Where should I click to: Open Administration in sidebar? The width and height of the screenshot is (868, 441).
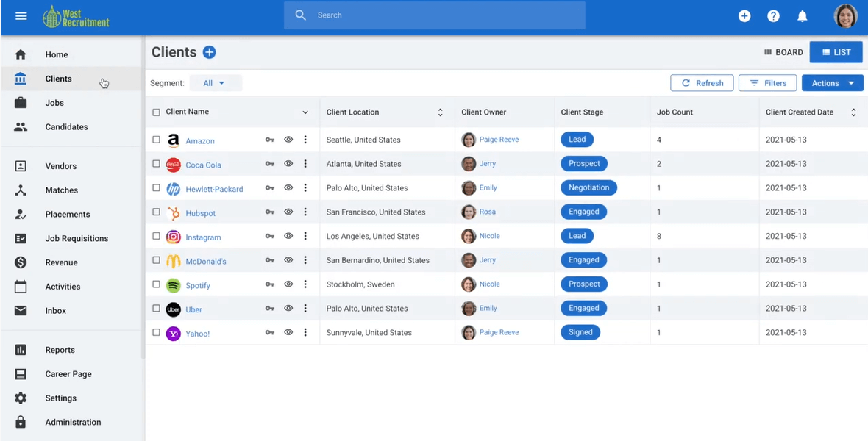[x=72, y=422]
